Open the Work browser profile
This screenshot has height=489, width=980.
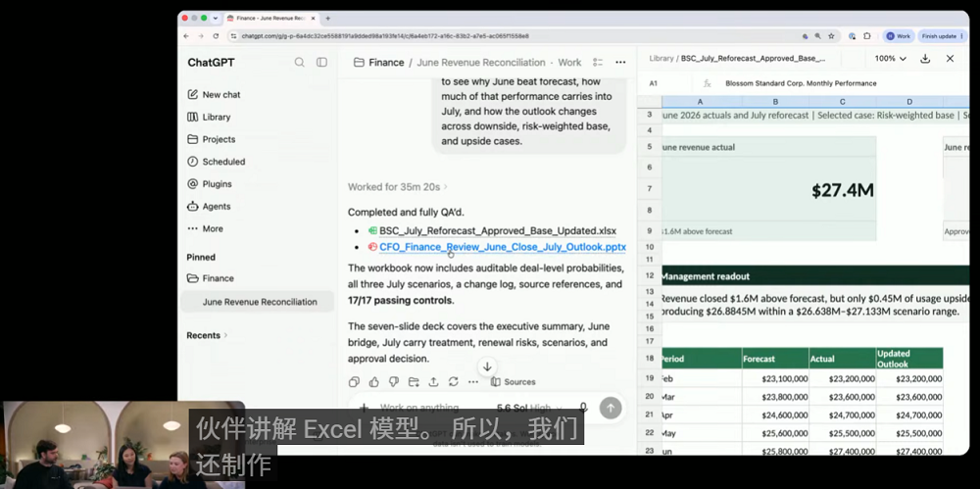coord(899,36)
